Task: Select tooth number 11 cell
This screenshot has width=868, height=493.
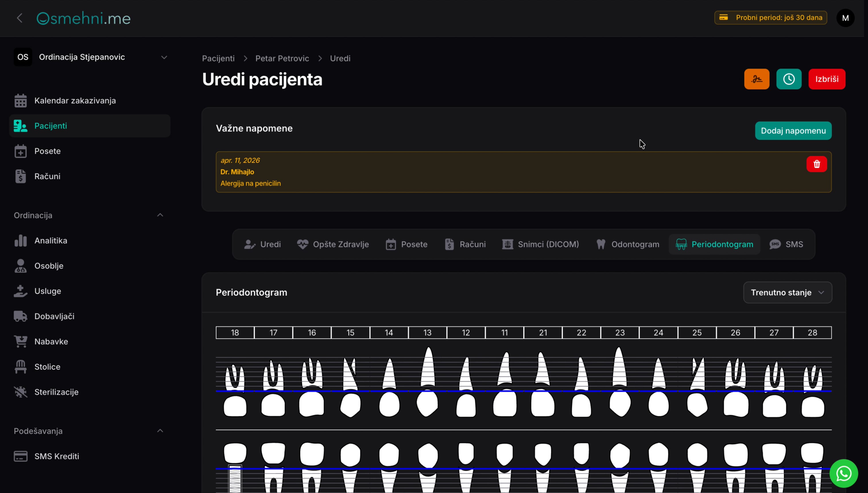Action: [504, 333]
